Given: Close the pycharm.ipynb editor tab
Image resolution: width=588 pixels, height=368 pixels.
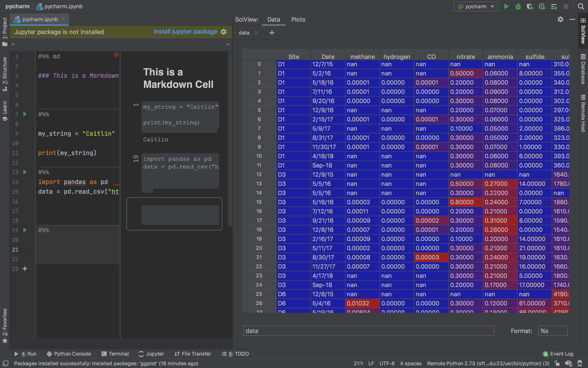Looking at the screenshot, I should [63, 19].
